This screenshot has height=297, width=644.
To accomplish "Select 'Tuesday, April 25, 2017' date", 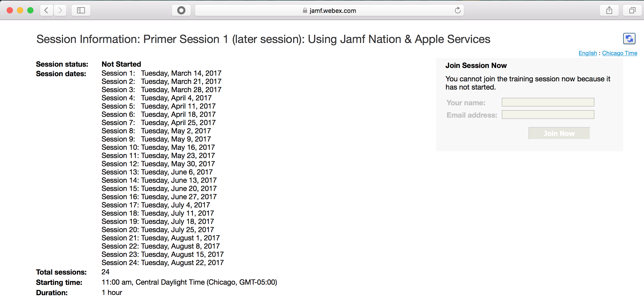I will [178, 123].
